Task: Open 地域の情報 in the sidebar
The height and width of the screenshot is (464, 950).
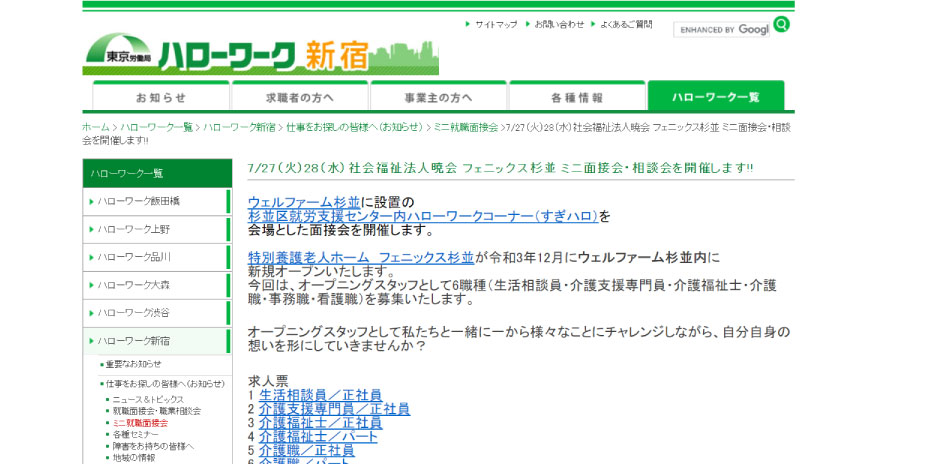Action: pos(134,457)
